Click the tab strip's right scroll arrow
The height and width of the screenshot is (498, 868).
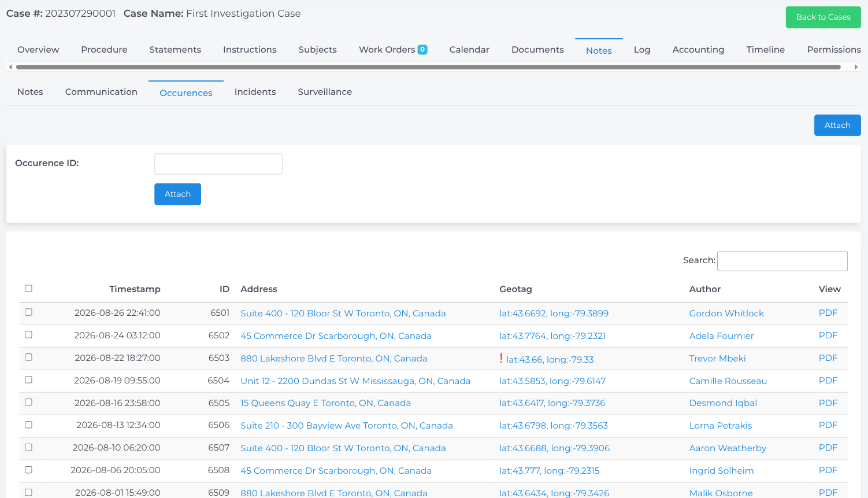coord(856,67)
